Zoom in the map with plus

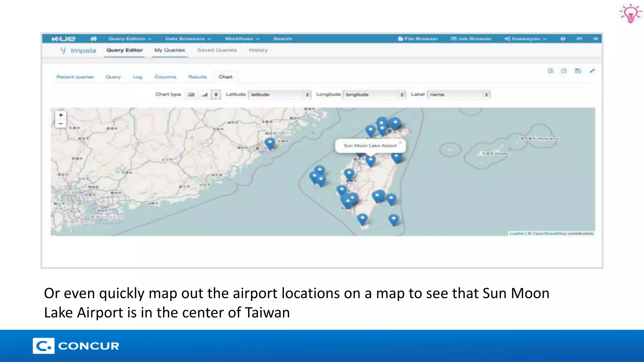pyautogui.click(x=61, y=115)
